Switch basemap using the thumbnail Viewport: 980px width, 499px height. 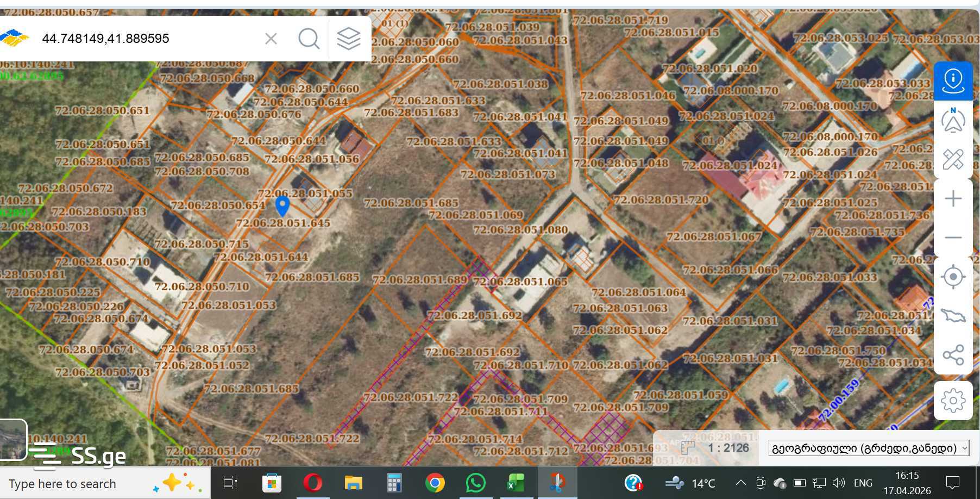(12, 440)
